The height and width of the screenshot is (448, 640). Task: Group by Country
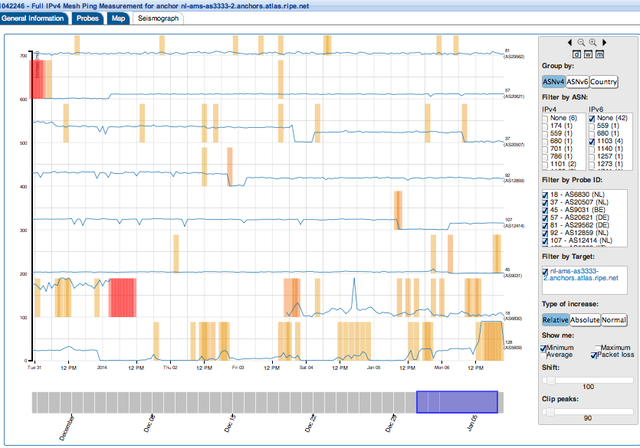[x=603, y=82]
